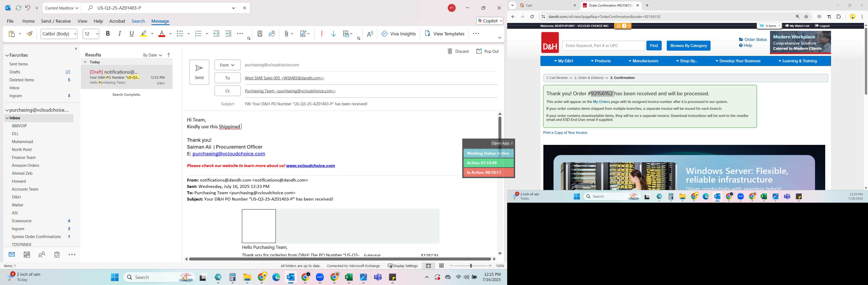Click the To recipients button
The image size is (868, 285).
pos(227,78)
